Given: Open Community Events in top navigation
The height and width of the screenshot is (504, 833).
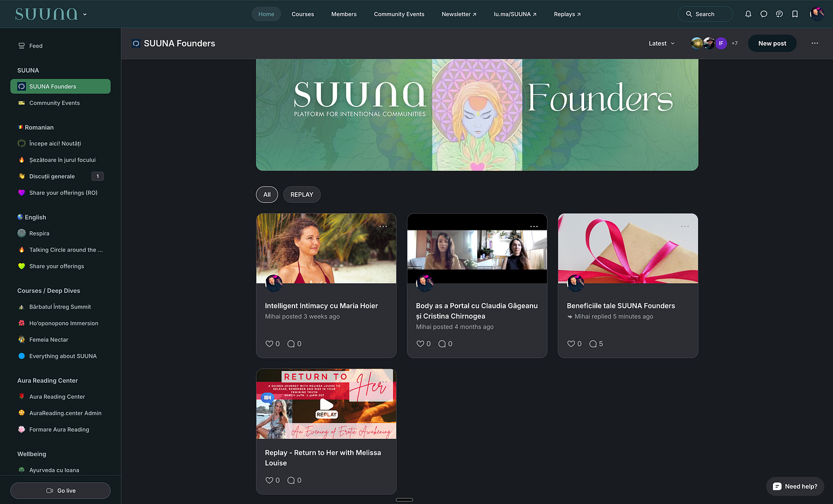Looking at the screenshot, I should point(399,14).
